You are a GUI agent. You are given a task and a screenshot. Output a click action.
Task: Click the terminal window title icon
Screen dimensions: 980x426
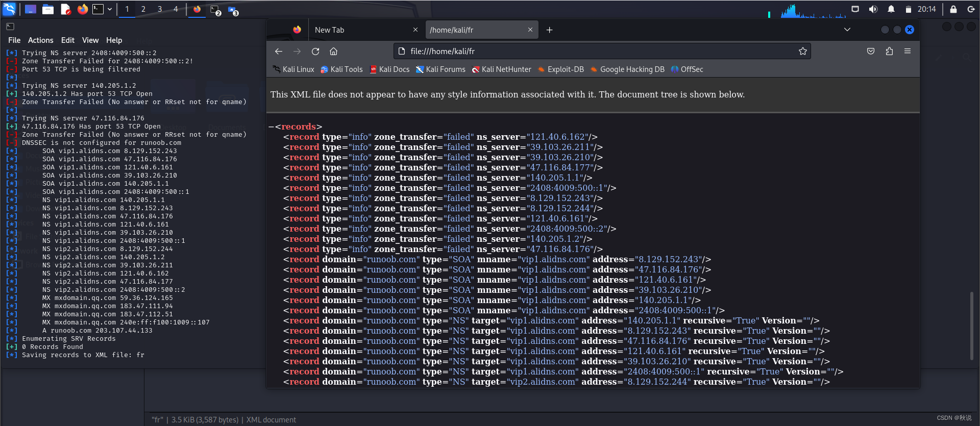[10, 26]
